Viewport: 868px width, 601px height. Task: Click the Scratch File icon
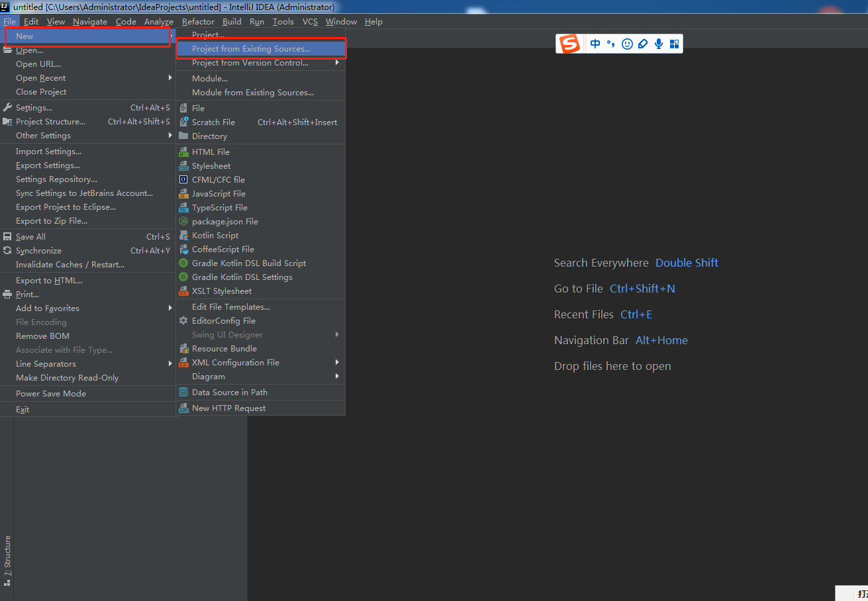183,122
